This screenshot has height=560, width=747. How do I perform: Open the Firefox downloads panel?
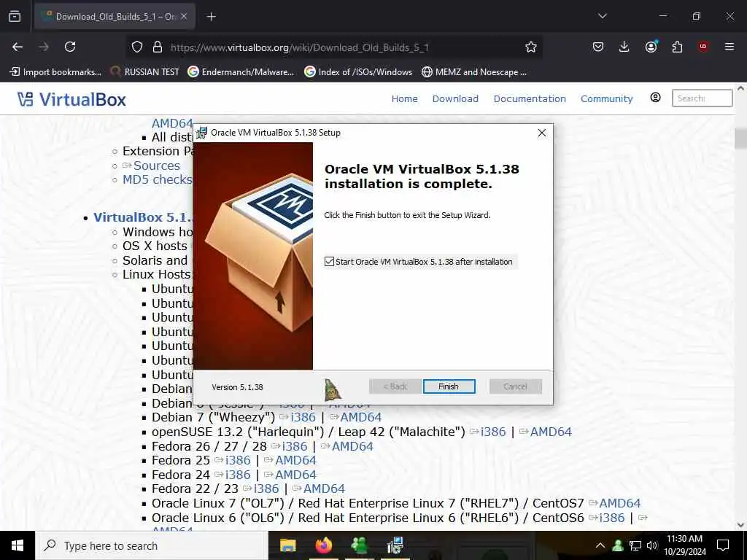coord(624,47)
